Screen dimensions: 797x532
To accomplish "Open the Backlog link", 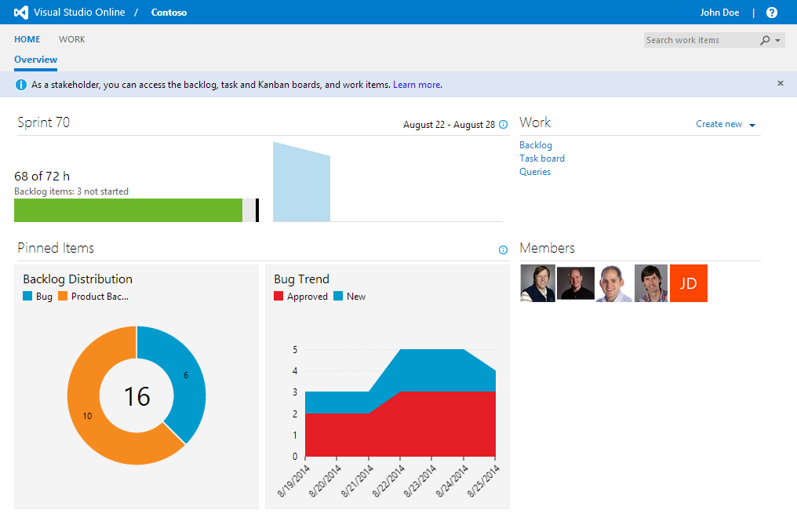I will 536,145.
